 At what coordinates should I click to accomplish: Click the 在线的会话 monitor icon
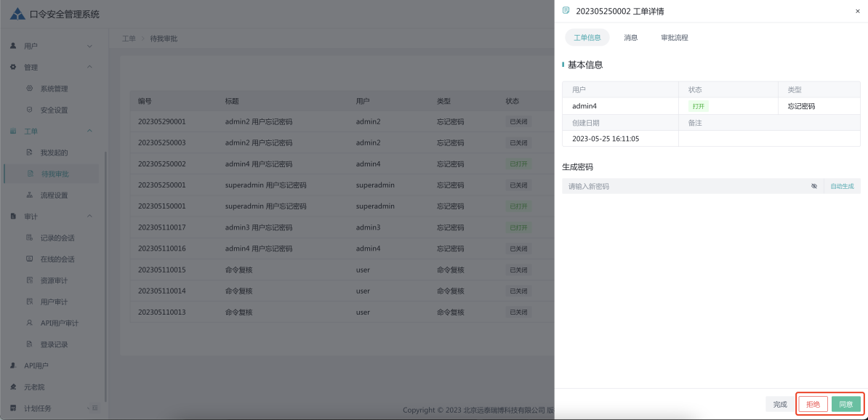pyautogui.click(x=29, y=259)
